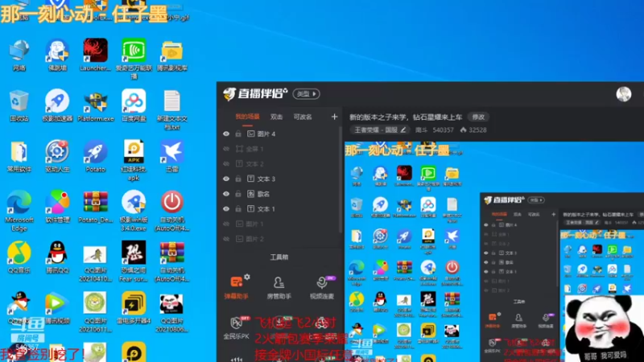This screenshot has height=362, width=644.
Task: Hide the 图片 4 layer with eye icon
Action: tap(226, 134)
